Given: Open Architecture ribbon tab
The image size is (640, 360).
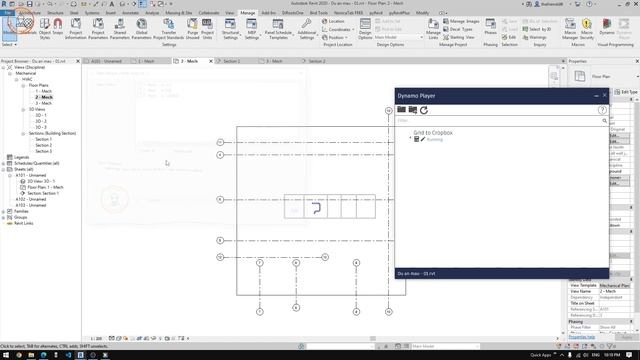Looking at the screenshot, I should click(x=30, y=13).
